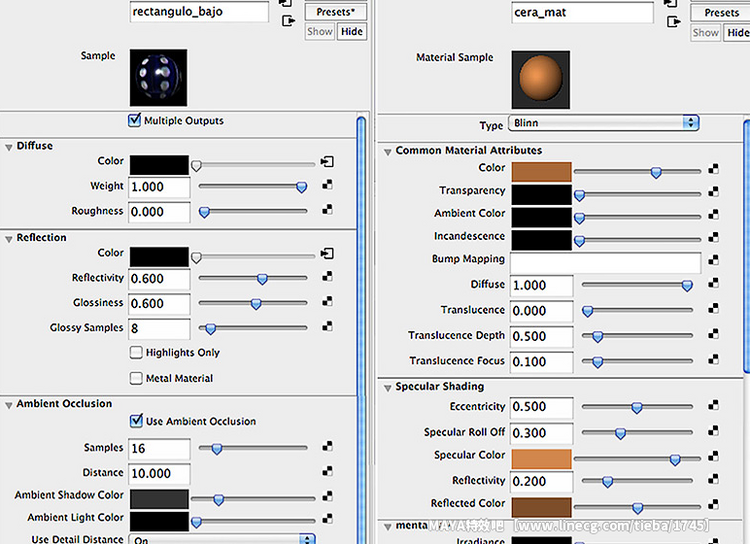The height and width of the screenshot is (544, 750).
Task: Click the Show button in the rectangulo_bajo panel
Action: pos(320,32)
